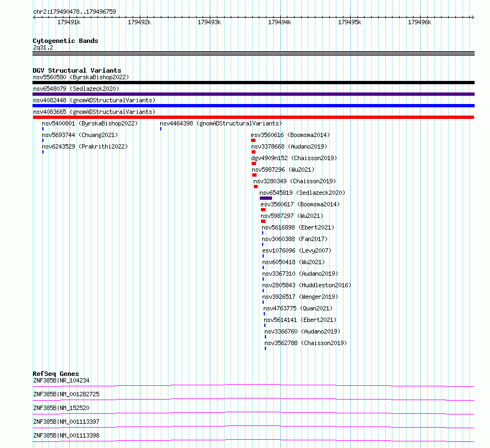Click the 179491k ruler position
The image size is (490, 448).
click(69, 22)
